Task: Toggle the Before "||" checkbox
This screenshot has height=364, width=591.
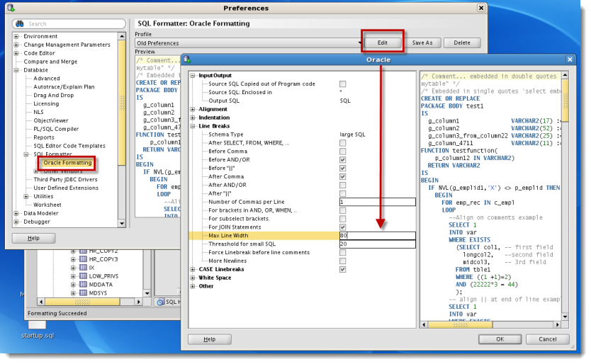Action: pyautogui.click(x=342, y=168)
